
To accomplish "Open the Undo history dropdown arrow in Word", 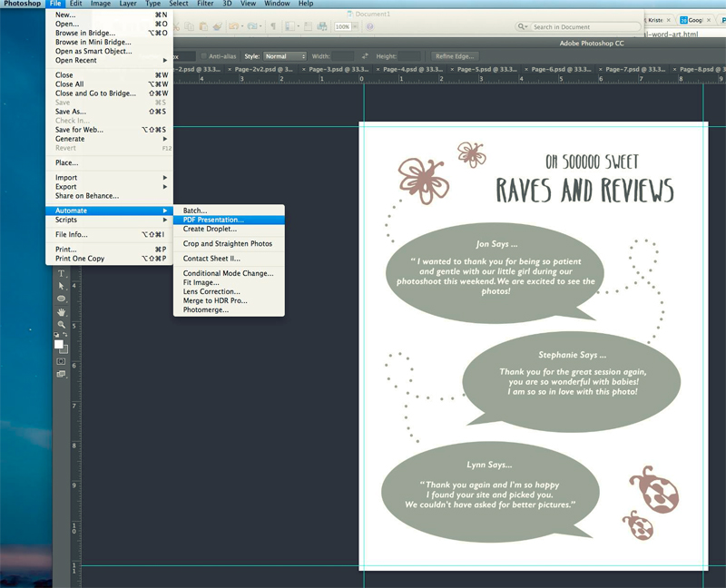I will coord(242,26).
